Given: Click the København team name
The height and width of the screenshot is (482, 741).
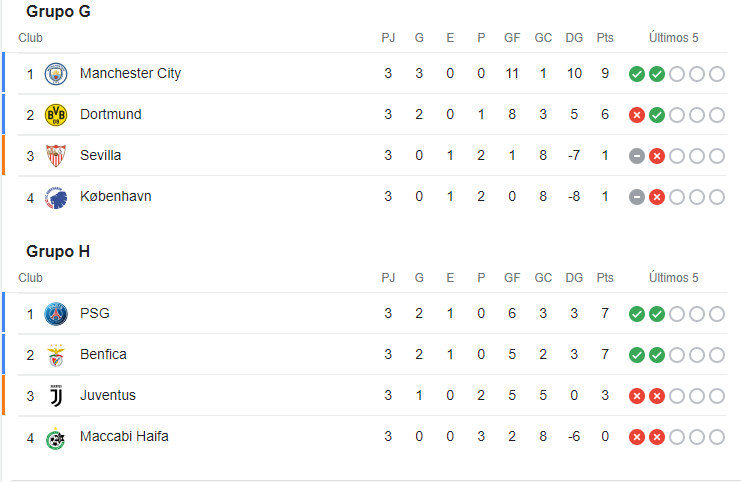Looking at the screenshot, I should pos(116,197).
